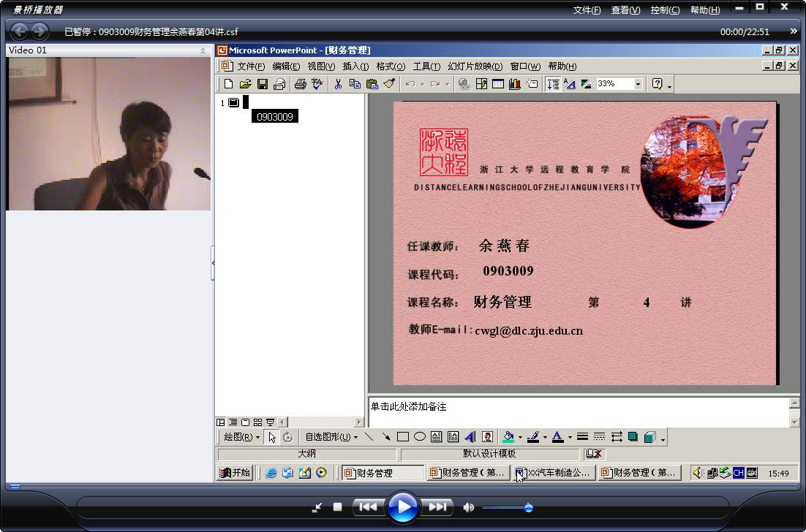Open the 33% zoom dropdown
This screenshot has width=806, height=532.
point(638,84)
